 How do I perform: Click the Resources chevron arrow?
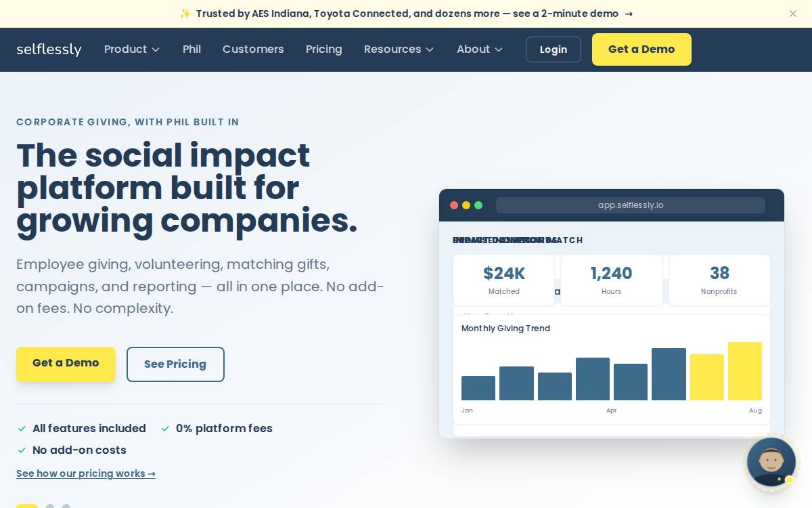pos(430,49)
